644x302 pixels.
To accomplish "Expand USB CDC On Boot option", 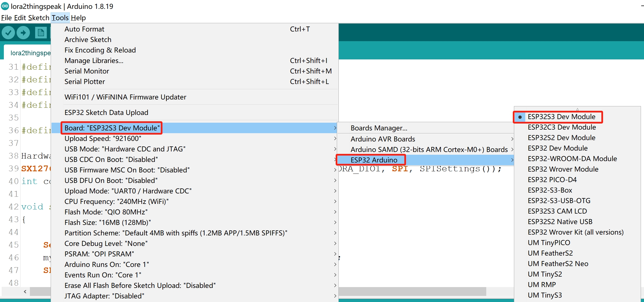I will (195, 159).
